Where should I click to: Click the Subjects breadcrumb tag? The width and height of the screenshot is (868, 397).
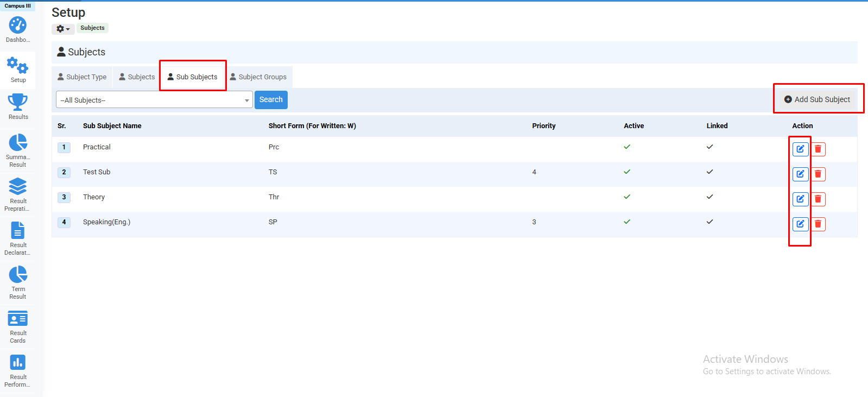(x=92, y=28)
